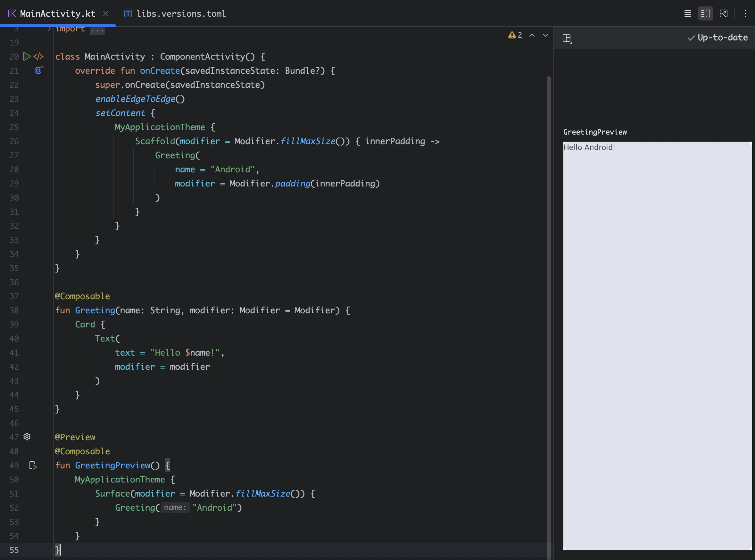Click the fillMaxSize call in the Scaffold line

tap(308, 141)
